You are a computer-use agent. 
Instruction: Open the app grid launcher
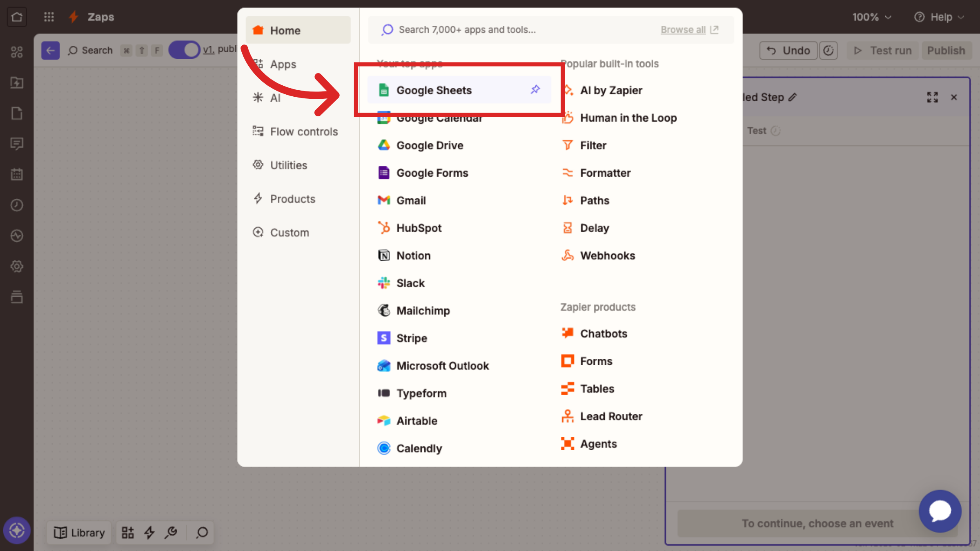(49, 17)
